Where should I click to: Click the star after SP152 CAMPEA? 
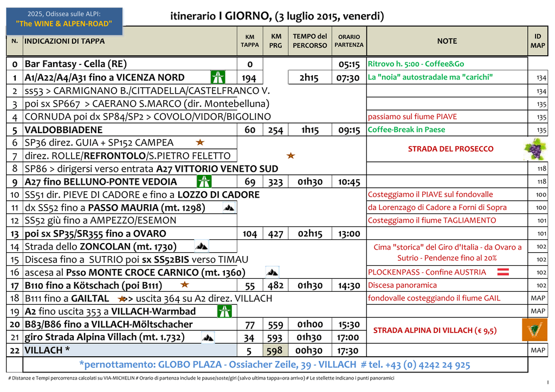200,142
